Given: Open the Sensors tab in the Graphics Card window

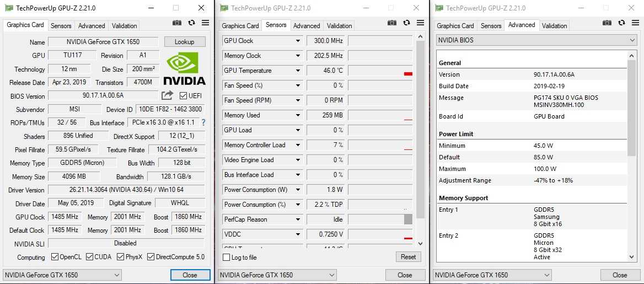Looking at the screenshot, I should coord(61,26).
